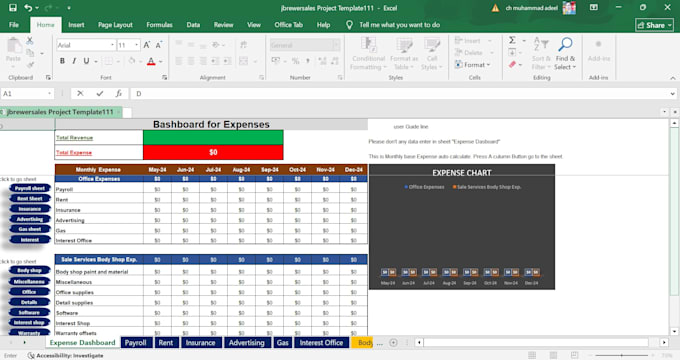680x360 pixels.
Task: Click the Rent sheet navigation button
Action: point(29,199)
